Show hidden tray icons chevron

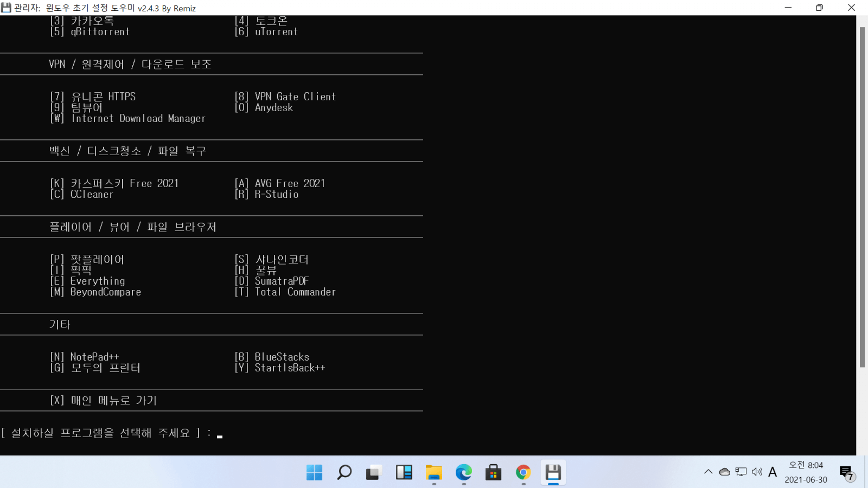708,472
